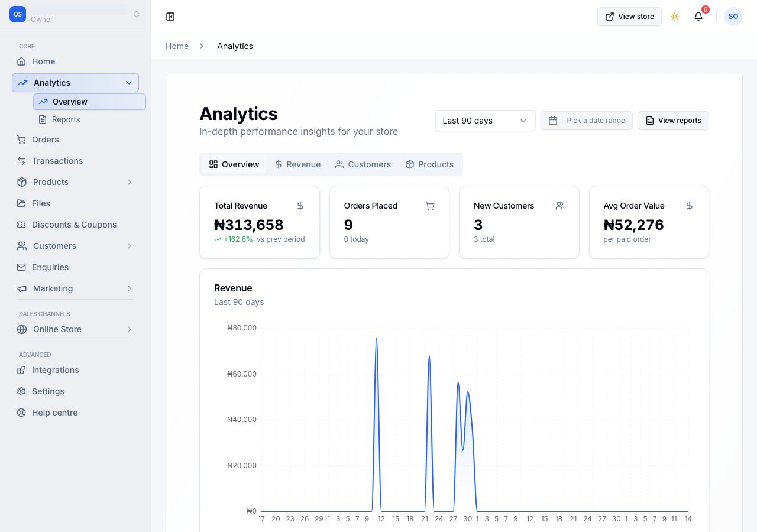757x532 pixels.
Task: Click the people icon on New Customers card
Action: pos(560,206)
